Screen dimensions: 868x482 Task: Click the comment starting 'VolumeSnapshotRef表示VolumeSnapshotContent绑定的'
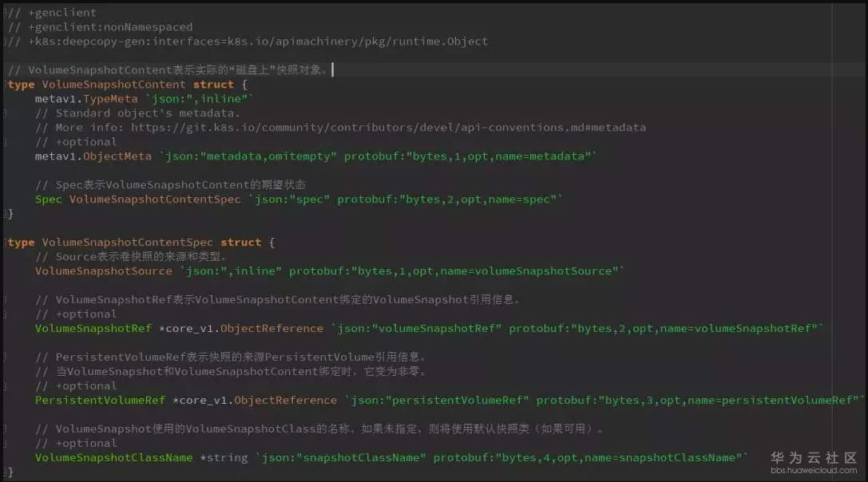click(278, 299)
